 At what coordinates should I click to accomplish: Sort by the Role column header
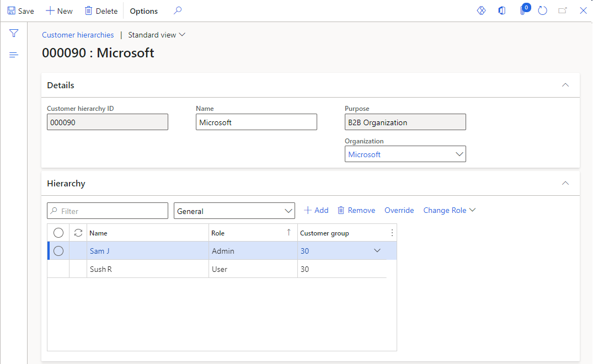tap(253, 233)
